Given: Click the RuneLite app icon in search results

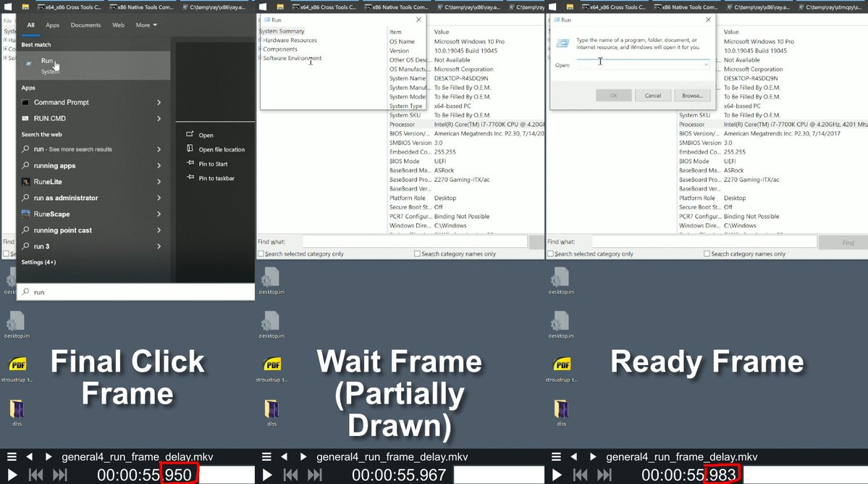Looking at the screenshot, I should tap(25, 182).
